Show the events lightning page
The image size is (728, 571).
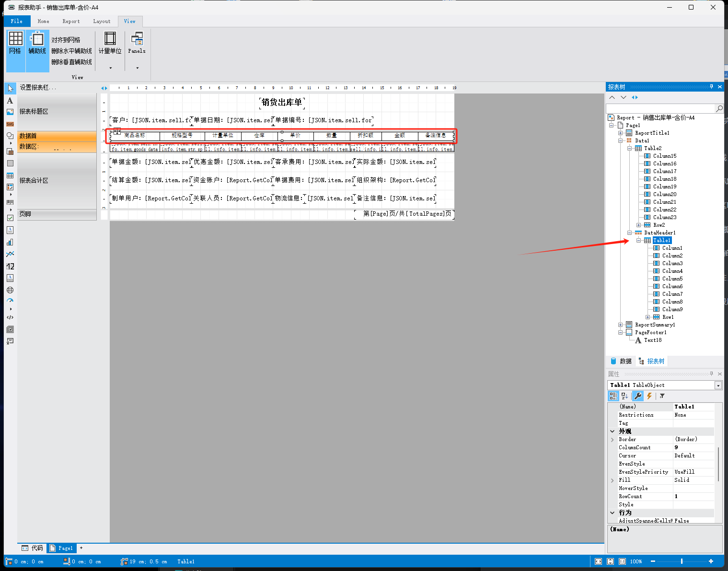[649, 396]
